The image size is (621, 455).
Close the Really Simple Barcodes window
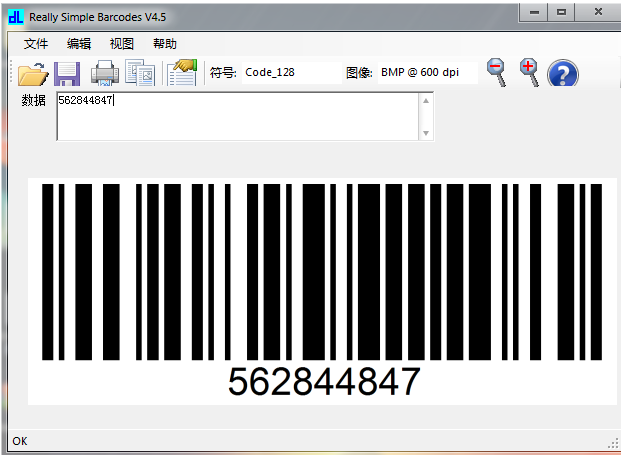coord(598,12)
